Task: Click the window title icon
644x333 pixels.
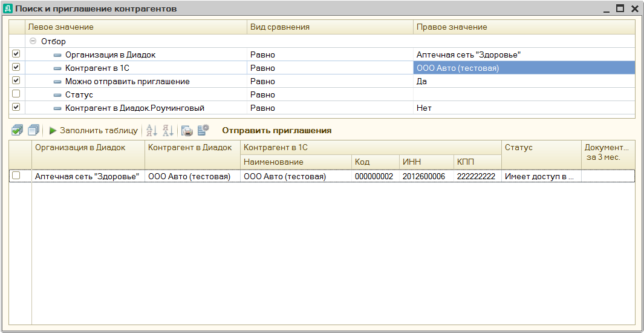Action: (8, 8)
